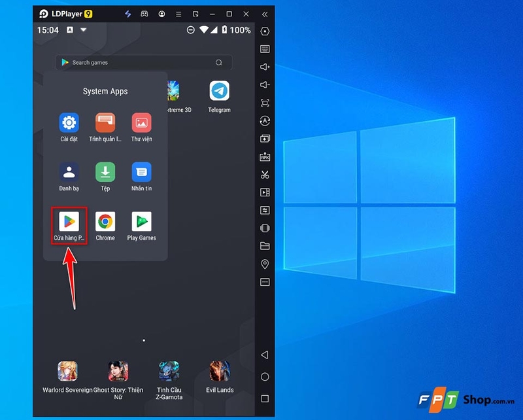523x420 pixels.
Task: Open the Danh bạ contacts app
Action: tap(69, 172)
